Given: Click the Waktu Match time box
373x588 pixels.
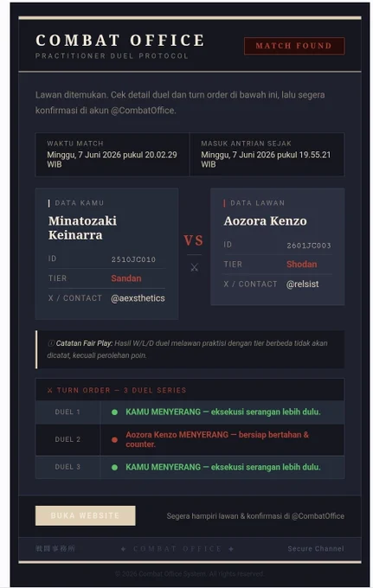Looking at the screenshot, I should click(113, 154).
